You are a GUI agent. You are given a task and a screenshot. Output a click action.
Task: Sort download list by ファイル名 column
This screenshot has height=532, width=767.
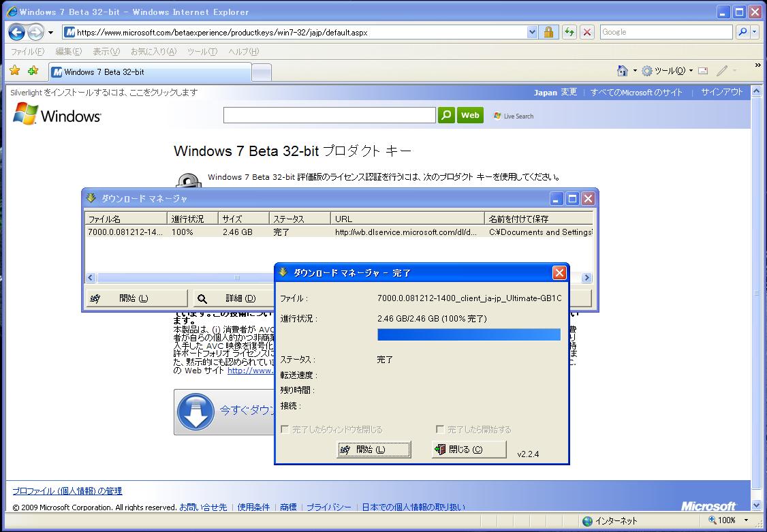(126, 219)
